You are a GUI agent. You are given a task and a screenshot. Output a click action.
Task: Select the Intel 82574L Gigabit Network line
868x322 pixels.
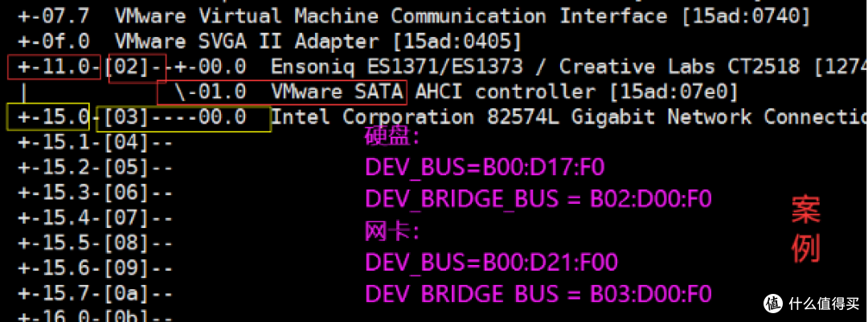568,117
